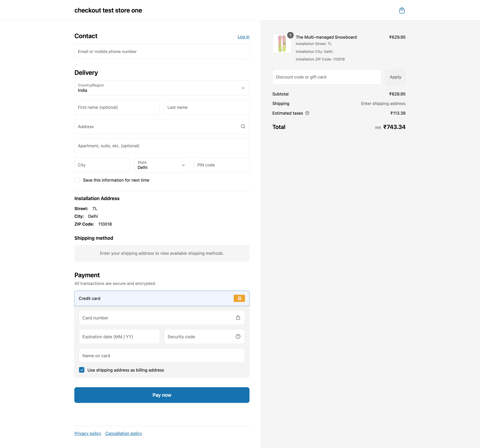
Task: Focus the Email or mobile phone number field
Action: point(162,51)
